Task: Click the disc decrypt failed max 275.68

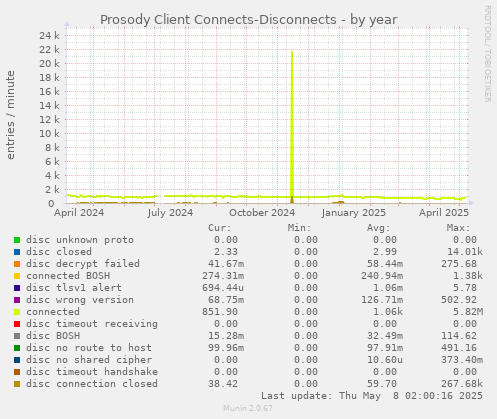Action: click(459, 264)
